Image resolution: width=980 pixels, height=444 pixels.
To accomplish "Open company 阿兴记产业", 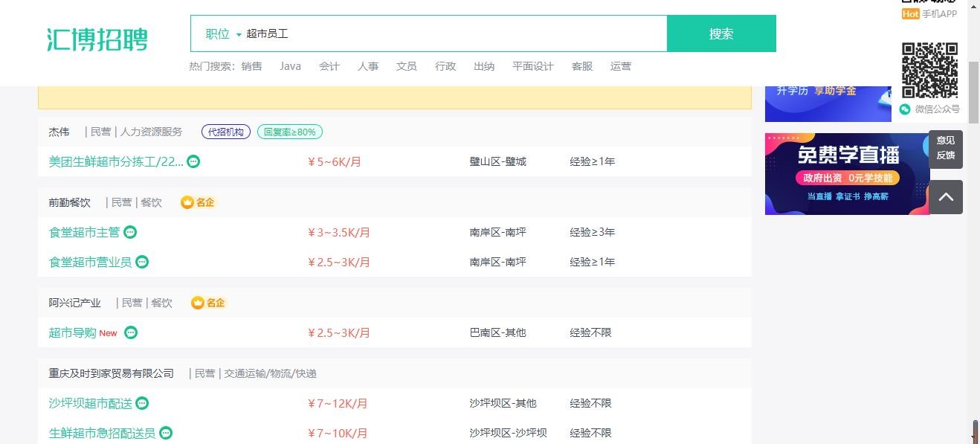I will pos(74,303).
